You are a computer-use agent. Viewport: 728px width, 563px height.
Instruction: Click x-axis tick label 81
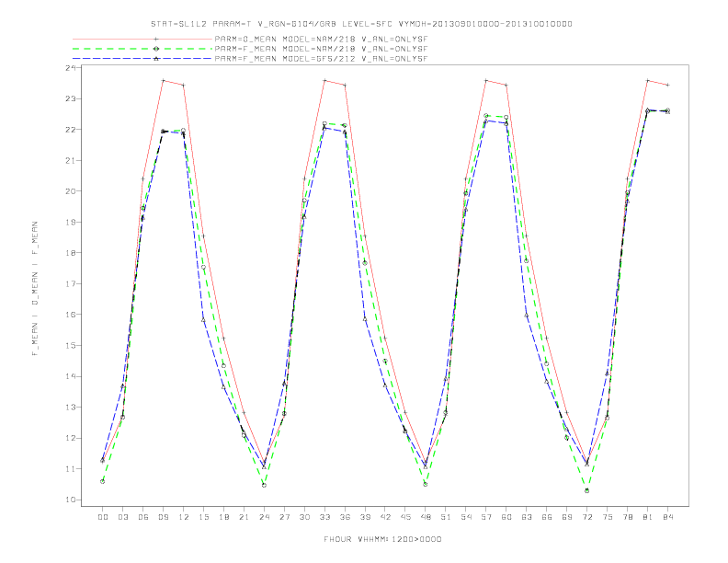[x=648, y=517]
